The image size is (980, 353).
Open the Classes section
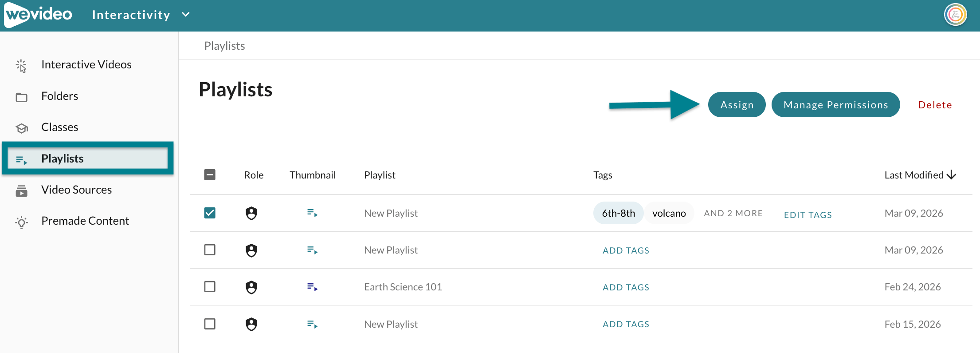pos(59,127)
